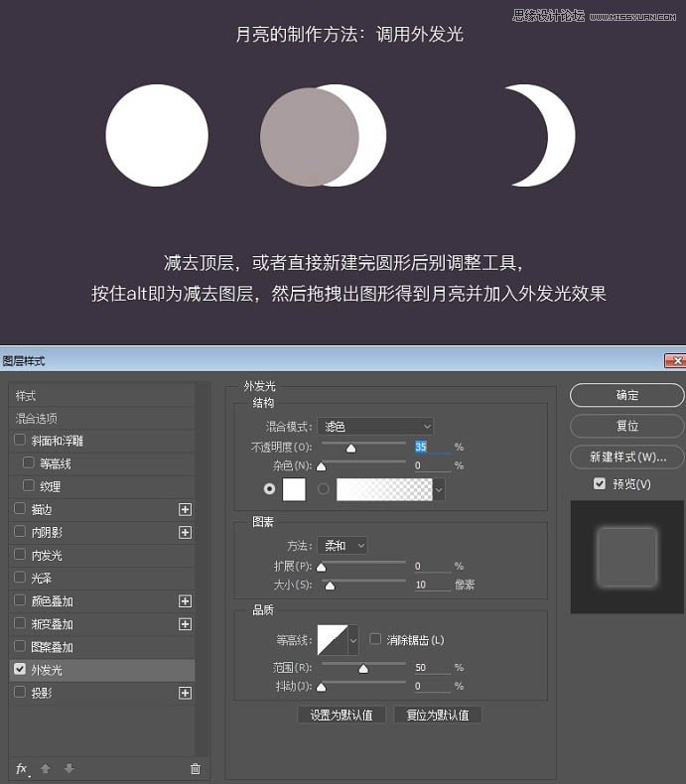
Task: Uncheck the 外发光 checkbox
Action: pyautogui.click(x=20, y=669)
